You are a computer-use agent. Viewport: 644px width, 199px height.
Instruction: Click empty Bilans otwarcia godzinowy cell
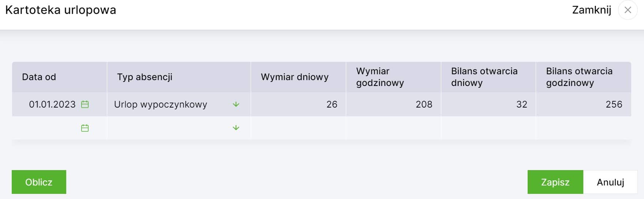pos(584,128)
